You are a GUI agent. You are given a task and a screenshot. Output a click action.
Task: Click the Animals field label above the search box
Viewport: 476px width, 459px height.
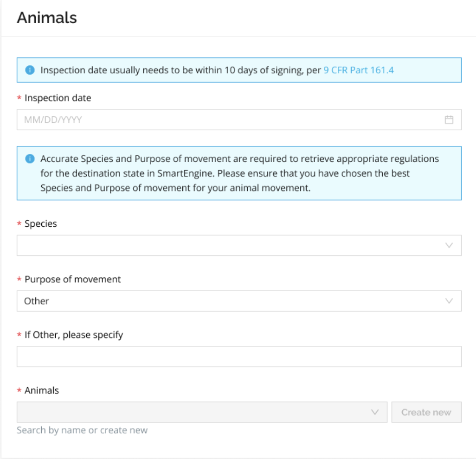[x=42, y=390]
